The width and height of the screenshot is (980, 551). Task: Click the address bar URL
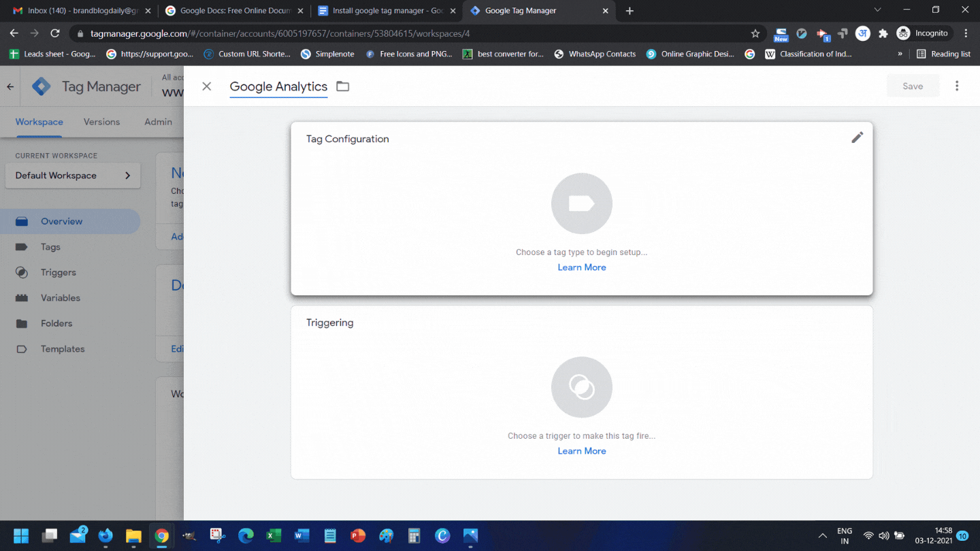pos(280,33)
